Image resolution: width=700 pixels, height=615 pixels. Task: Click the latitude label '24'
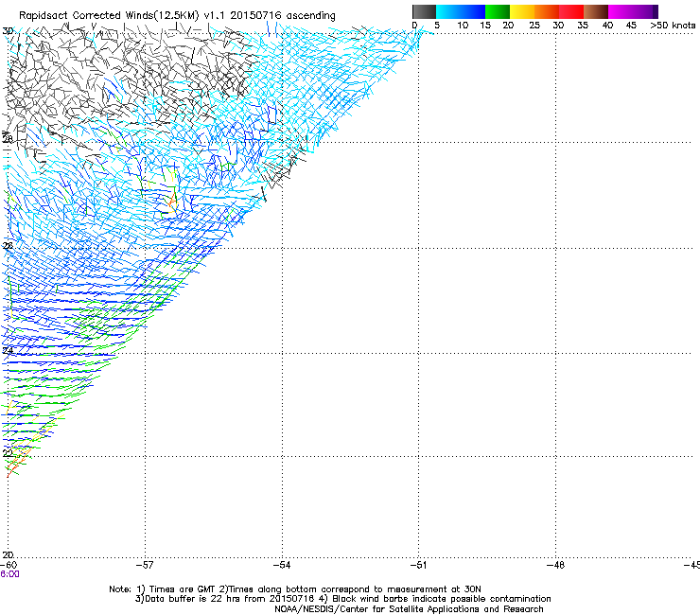pos(8,350)
